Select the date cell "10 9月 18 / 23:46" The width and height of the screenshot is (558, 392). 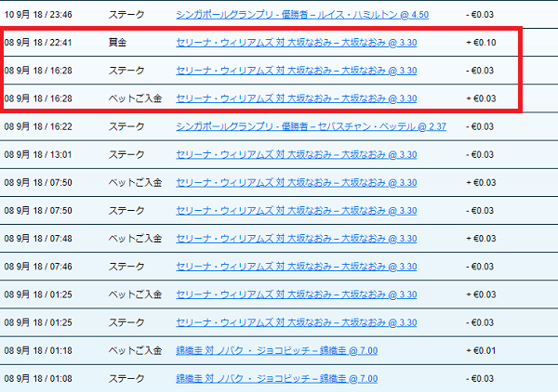click(38, 15)
